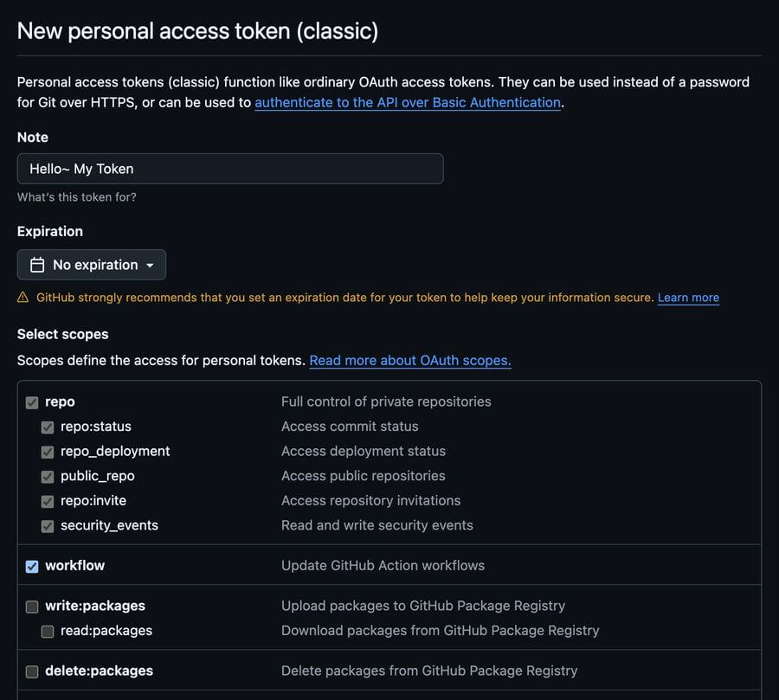Click 'Access deployment status' description
This screenshot has width=779, height=700.
(x=364, y=451)
